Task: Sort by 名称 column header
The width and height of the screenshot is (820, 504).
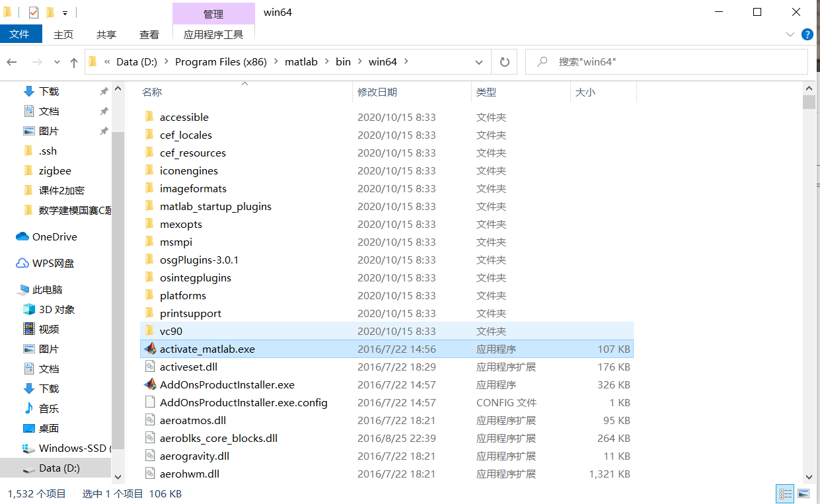Action: tap(152, 92)
